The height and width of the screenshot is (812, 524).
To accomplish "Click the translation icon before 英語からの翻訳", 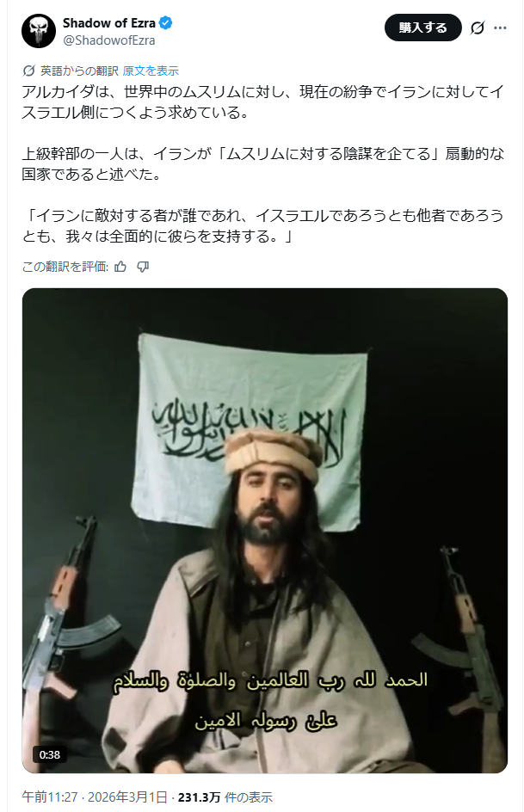I will click(29, 71).
